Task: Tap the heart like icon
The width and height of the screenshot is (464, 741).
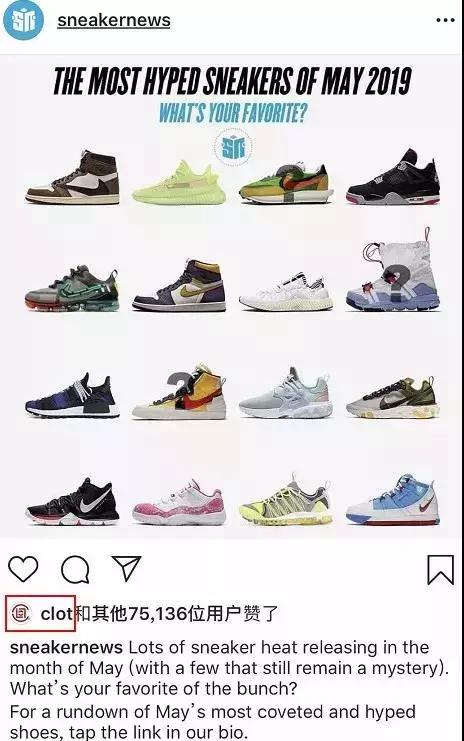Action: click(24, 569)
